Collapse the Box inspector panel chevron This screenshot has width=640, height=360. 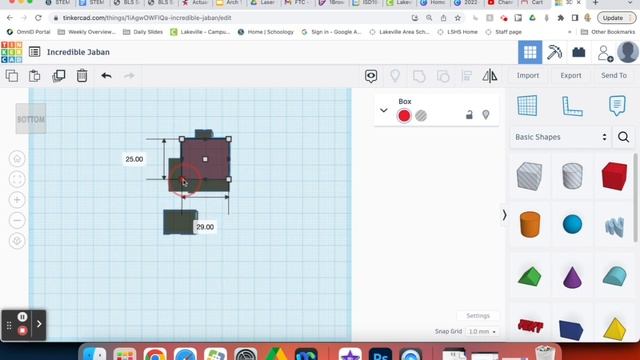384,110
